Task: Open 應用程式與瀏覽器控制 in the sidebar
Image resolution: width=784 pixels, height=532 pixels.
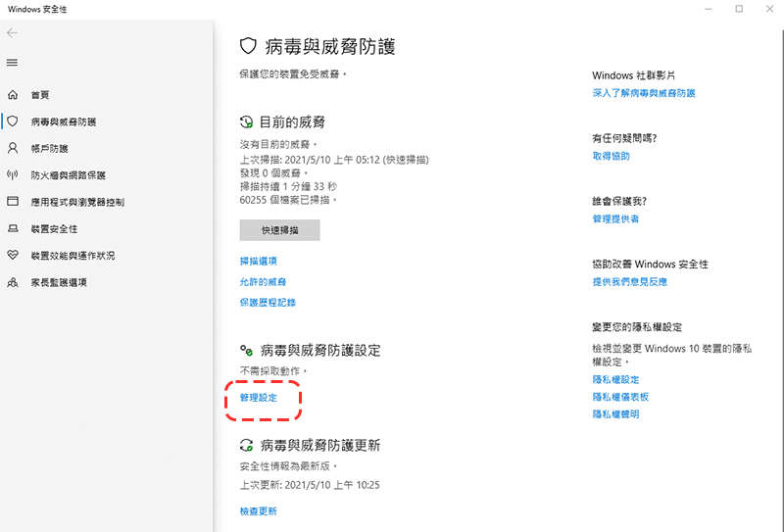Action: point(77,202)
